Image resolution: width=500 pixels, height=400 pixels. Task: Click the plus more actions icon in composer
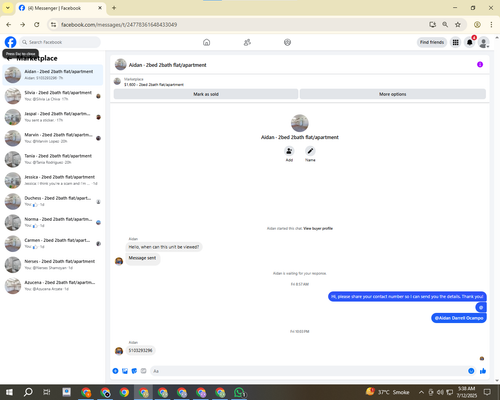coord(115,371)
